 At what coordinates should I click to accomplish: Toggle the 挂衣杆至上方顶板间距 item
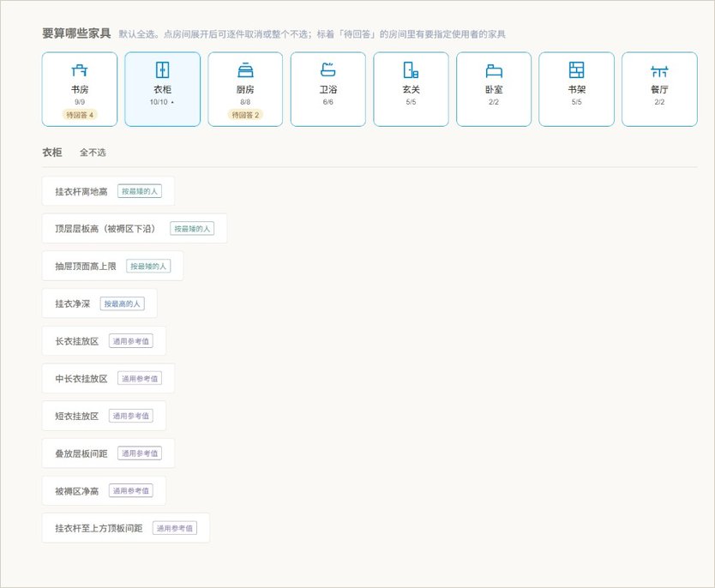tap(126, 528)
